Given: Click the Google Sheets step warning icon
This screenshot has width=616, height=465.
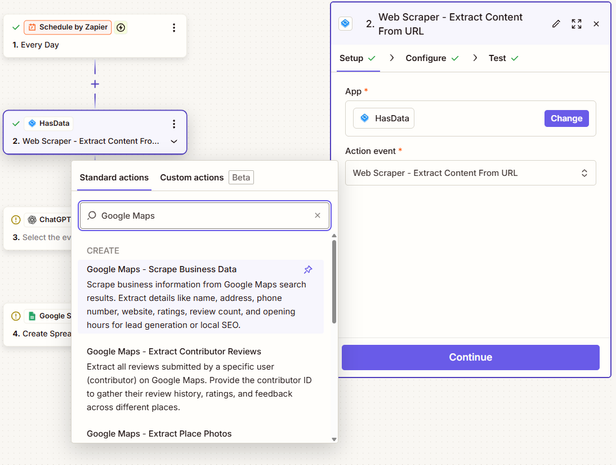Looking at the screenshot, I should click(16, 316).
